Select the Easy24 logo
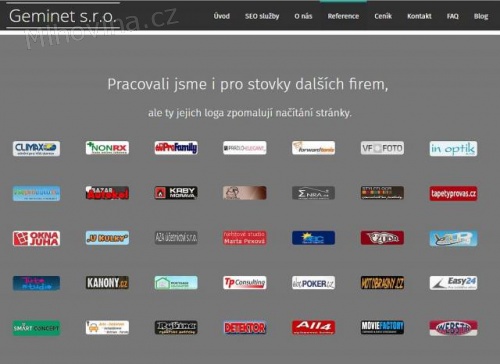500x364 pixels. (453, 283)
